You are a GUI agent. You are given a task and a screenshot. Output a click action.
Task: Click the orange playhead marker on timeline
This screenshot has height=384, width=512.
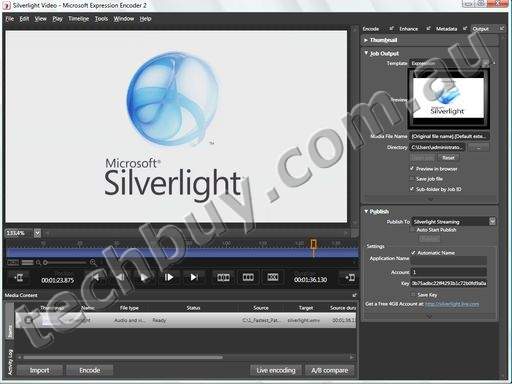[313, 244]
